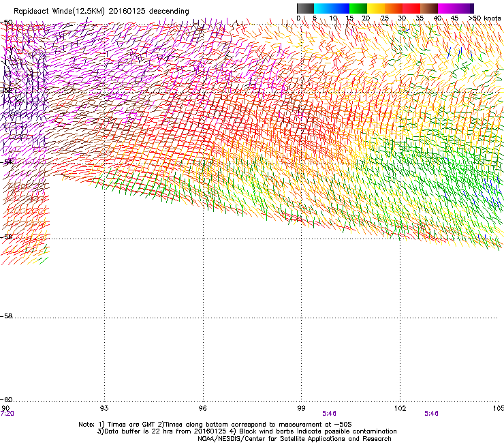Click the brown 35-40 knots legend segment
The width and height of the screenshot is (504, 443).
pyautogui.click(x=429, y=8)
